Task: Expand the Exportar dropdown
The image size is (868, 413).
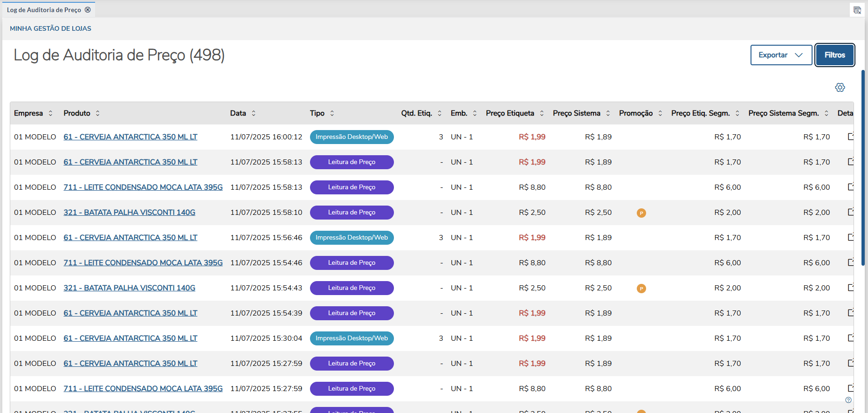Action: [x=781, y=55]
